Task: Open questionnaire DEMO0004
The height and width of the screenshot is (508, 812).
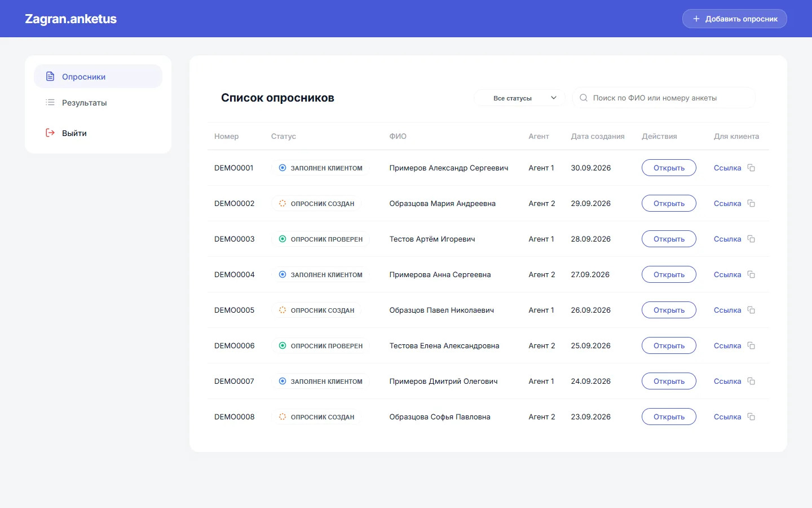Action: (669, 274)
